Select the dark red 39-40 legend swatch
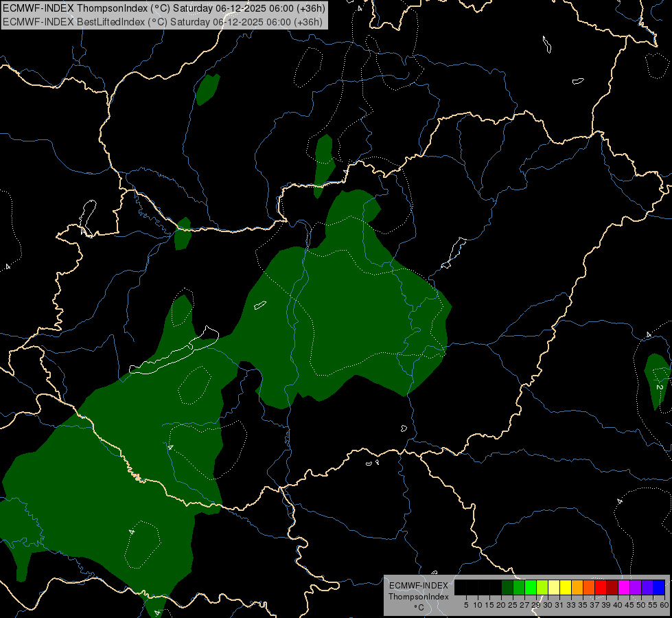The image size is (672, 618). [612, 587]
